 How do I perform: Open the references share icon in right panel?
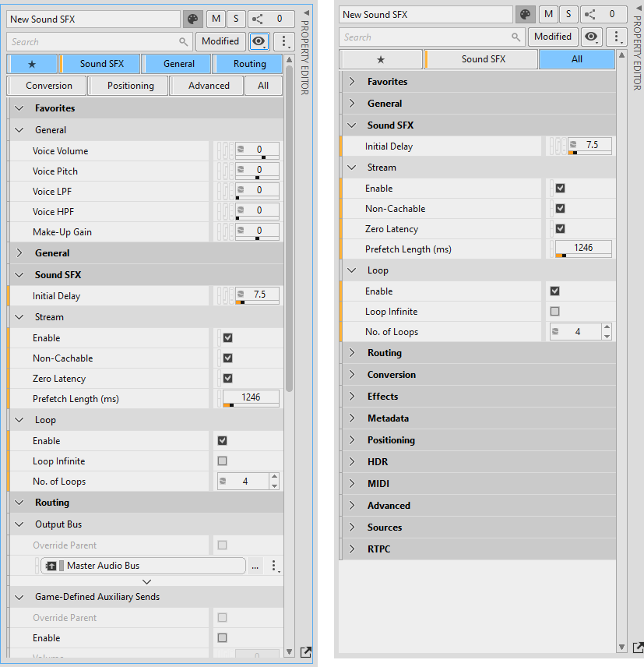(592, 14)
